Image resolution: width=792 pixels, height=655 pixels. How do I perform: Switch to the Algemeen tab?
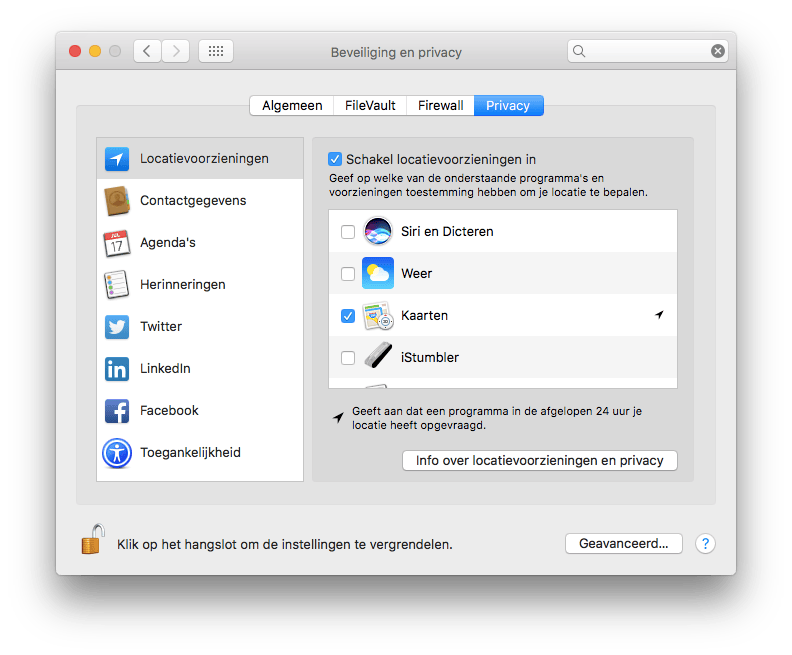[292, 106]
